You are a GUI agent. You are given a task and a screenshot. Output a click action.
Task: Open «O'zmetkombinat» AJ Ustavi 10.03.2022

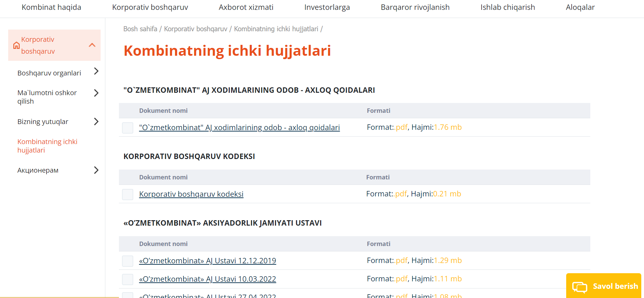click(x=207, y=279)
